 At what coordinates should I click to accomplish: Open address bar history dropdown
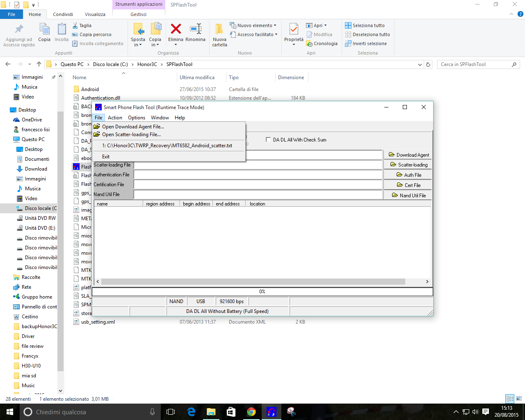coord(420,64)
